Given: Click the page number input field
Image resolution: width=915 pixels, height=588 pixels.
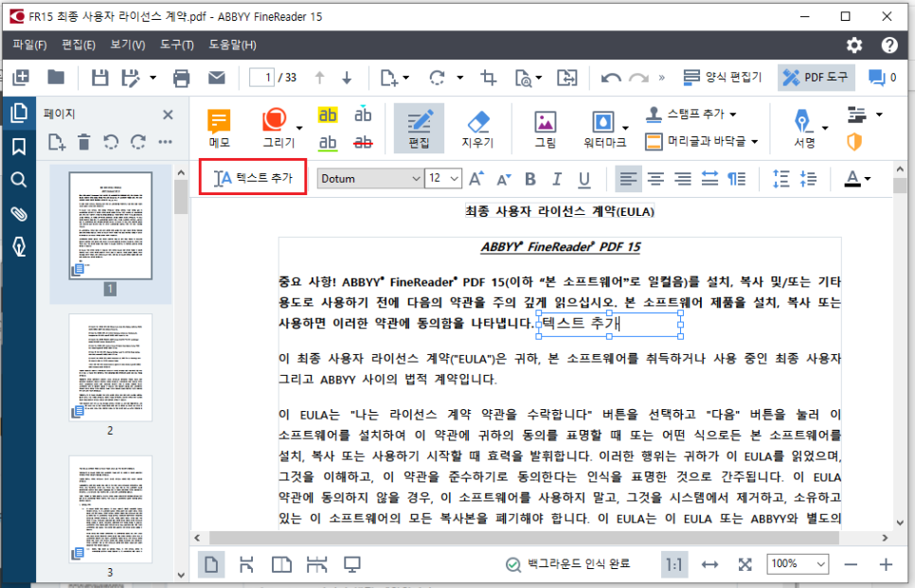Looking at the screenshot, I should point(261,77).
